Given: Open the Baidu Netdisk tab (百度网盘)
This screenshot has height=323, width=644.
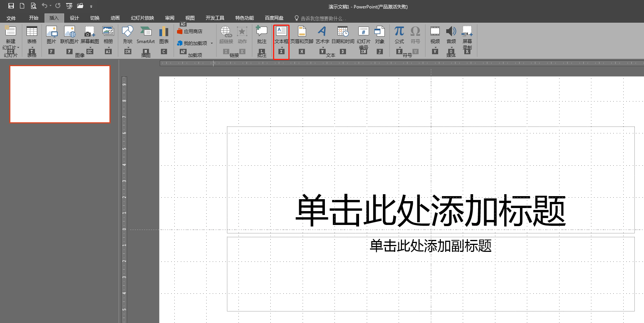Looking at the screenshot, I should coord(274,18).
